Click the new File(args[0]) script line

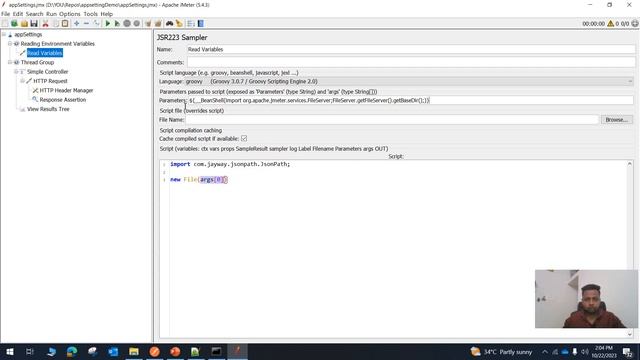point(199,180)
